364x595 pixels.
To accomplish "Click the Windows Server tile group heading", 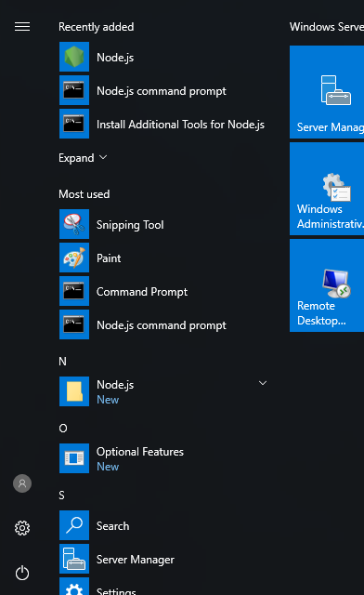I will [327, 27].
